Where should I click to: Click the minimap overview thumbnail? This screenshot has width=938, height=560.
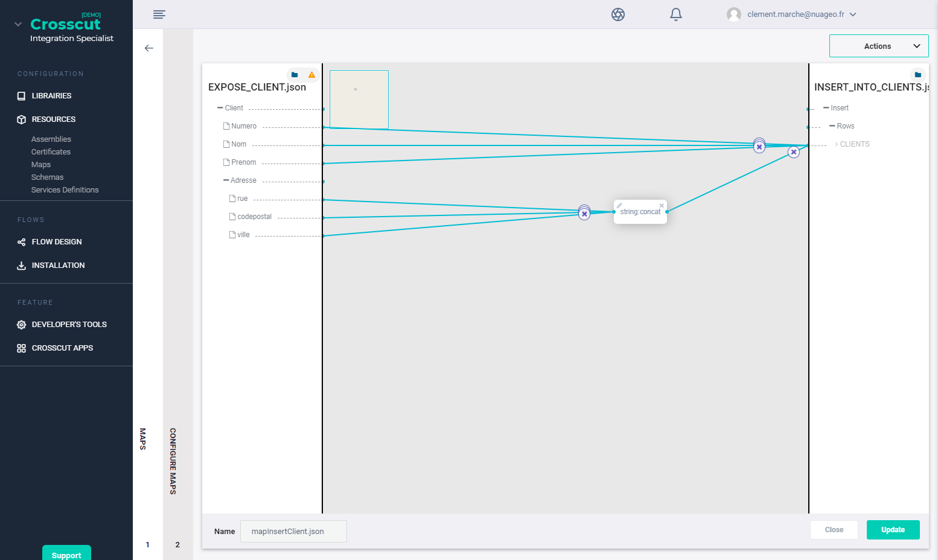coord(359,100)
